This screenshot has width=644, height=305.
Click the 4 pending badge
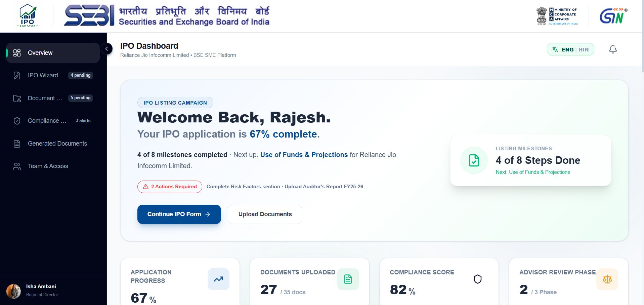(81, 75)
